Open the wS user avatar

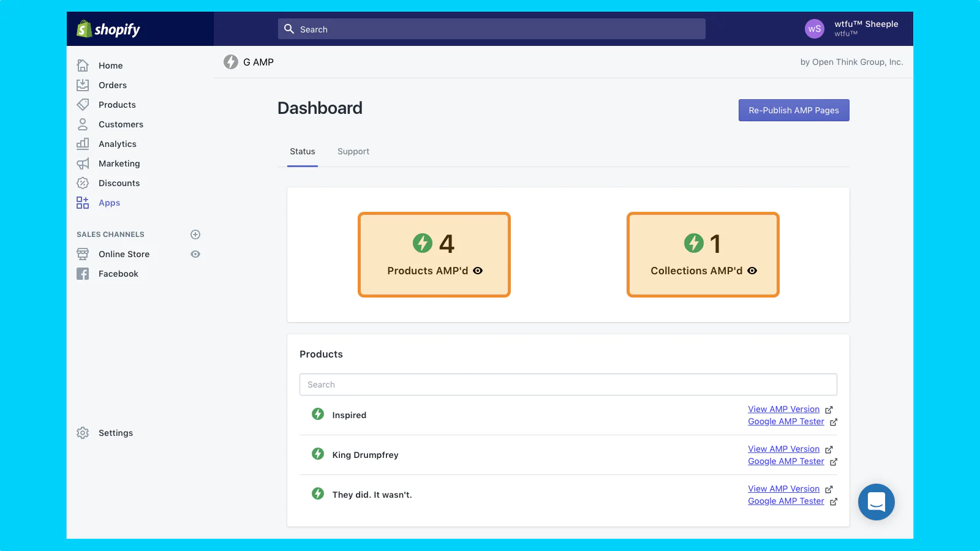pyautogui.click(x=815, y=29)
